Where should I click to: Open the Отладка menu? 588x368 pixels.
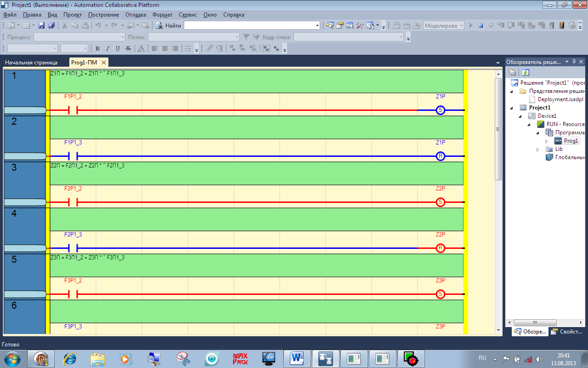136,15
